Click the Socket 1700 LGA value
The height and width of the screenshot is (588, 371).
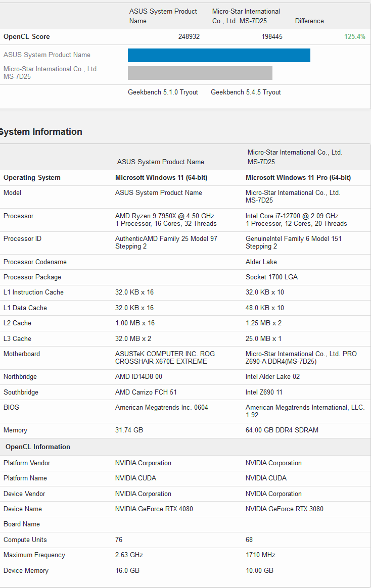click(x=271, y=277)
